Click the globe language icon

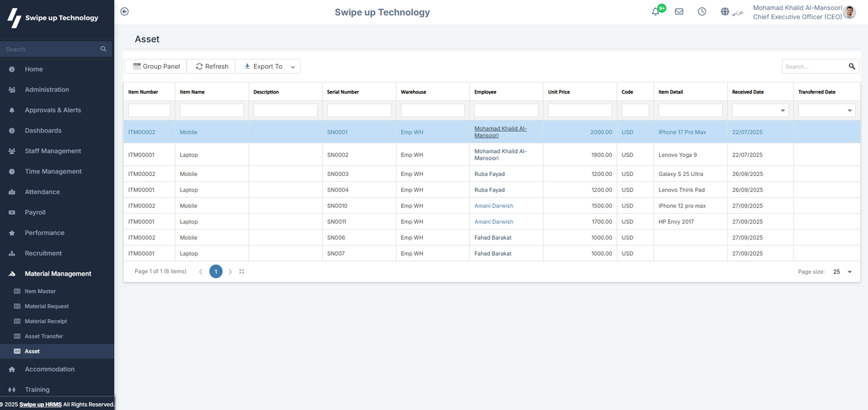coord(725,12)
